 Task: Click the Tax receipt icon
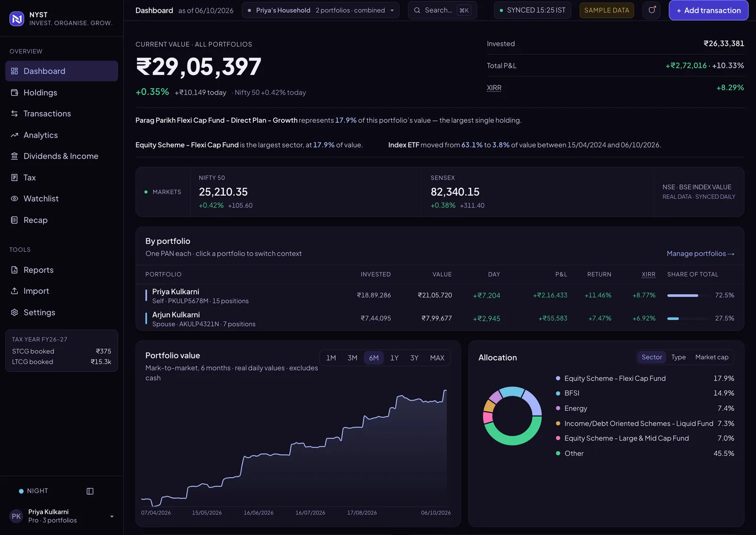pos(15,178)
